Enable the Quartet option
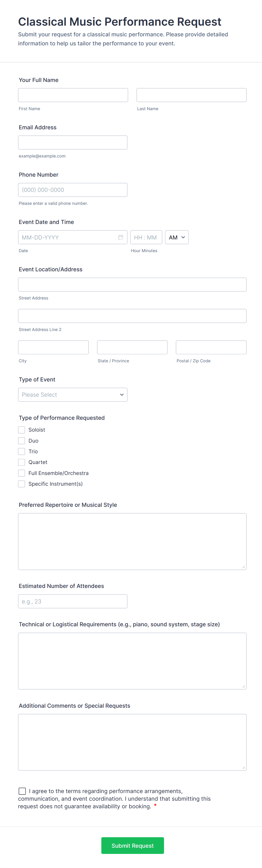 click(x=21, y=462)
